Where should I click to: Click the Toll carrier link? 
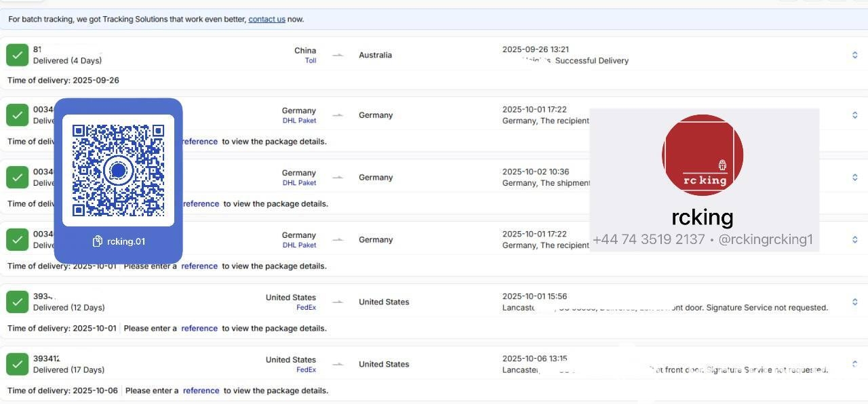tap(311, 60)
